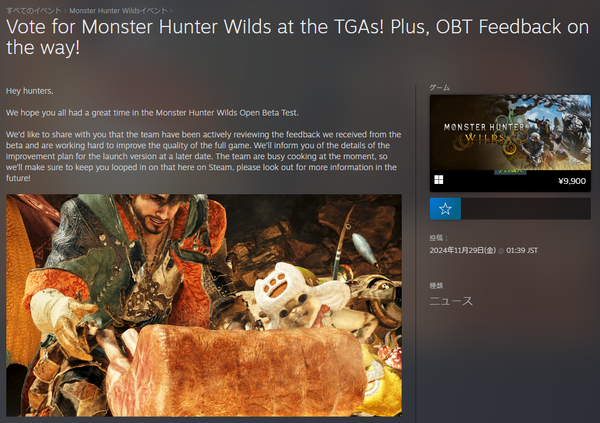Click the 01:39 JST timestamp
The height and width of the screenshot is (423, 600).
coord(522,250)
